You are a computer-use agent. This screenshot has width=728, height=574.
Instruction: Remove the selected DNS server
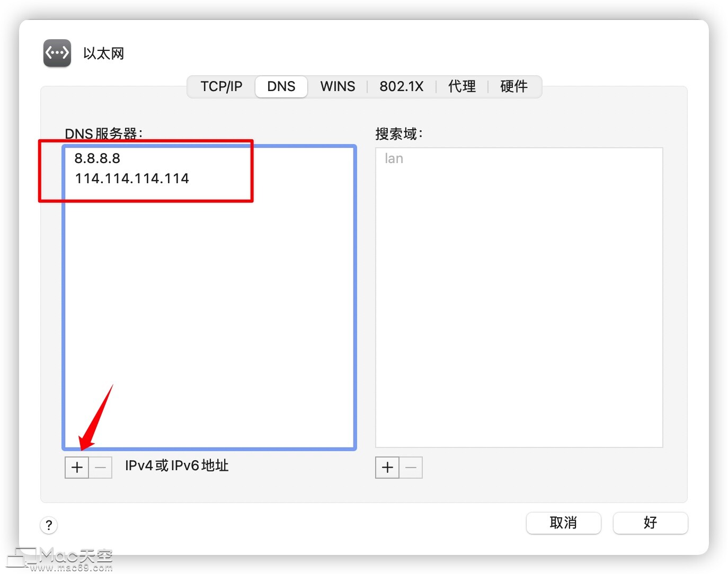point(101,468)
